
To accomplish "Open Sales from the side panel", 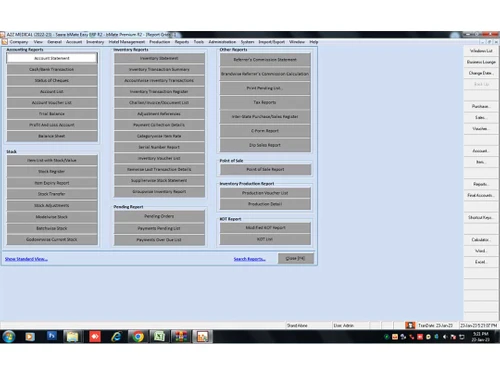I will click(x=481, y=117).
